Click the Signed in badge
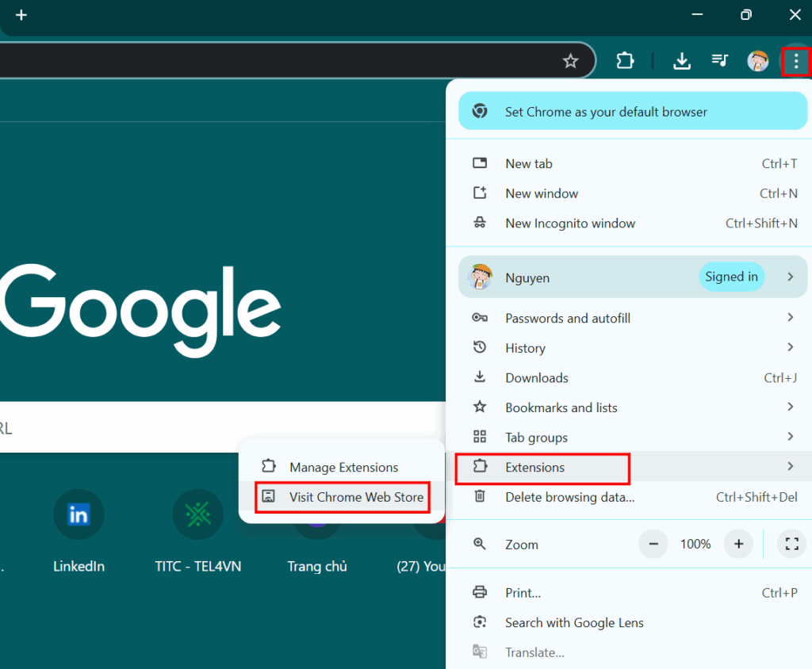812x669 pixels. point(731,277)
